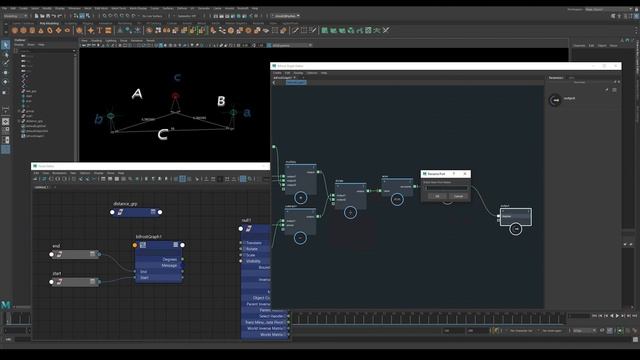The image size is (640, 360).
Task: Expand the Translate attribute on null1
Action: point(244,243)
